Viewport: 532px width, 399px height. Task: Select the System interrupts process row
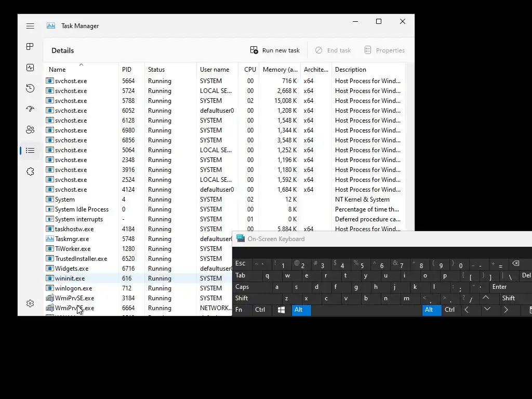pos(224,219)
